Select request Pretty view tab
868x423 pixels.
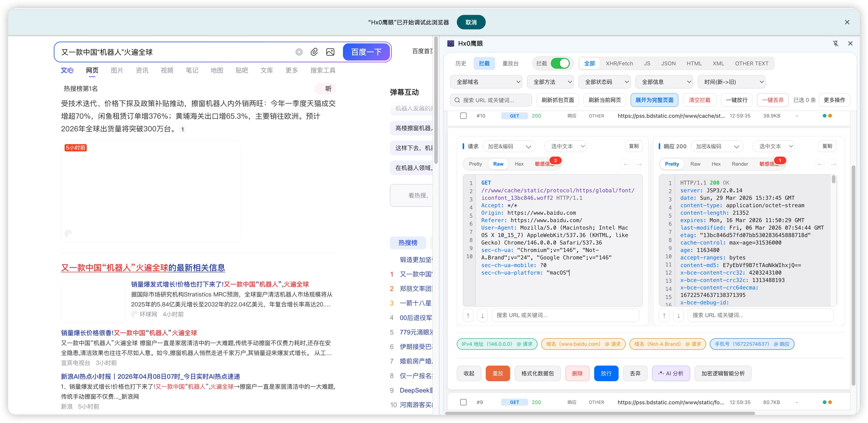(475, 164)
